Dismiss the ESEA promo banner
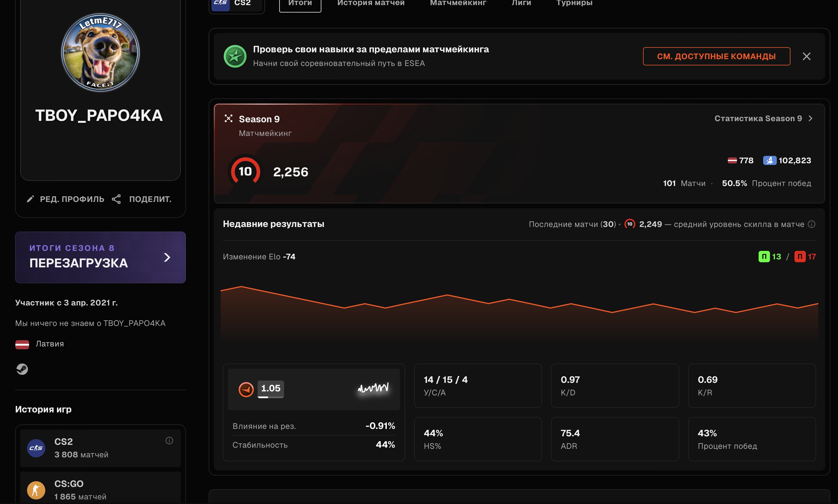Image resolution: width=838 pixels, height=504 pixels. 806,56
